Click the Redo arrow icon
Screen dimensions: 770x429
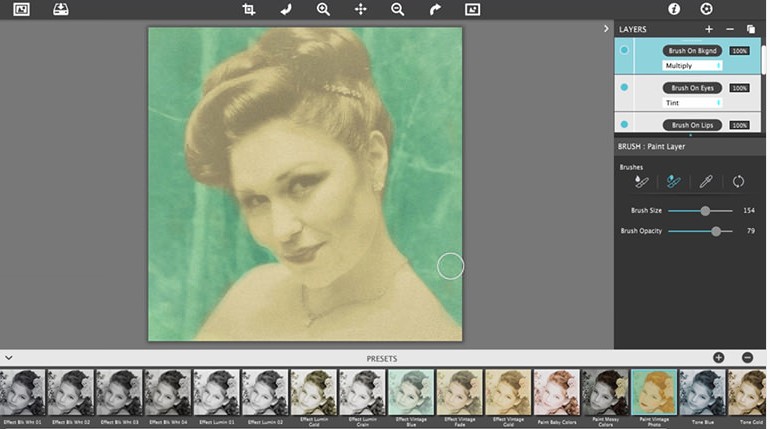(x=434, y=9)
